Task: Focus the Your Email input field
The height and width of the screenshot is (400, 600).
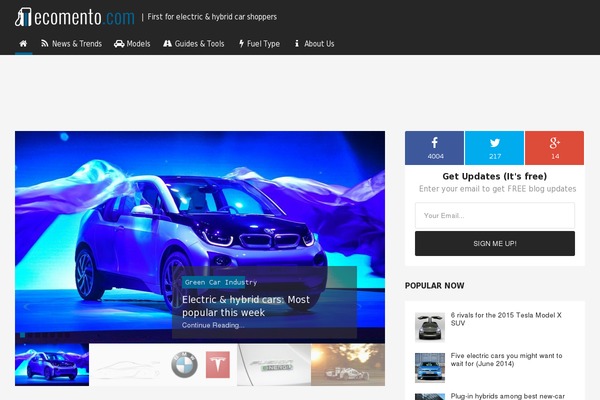Action: pos(495,216)
